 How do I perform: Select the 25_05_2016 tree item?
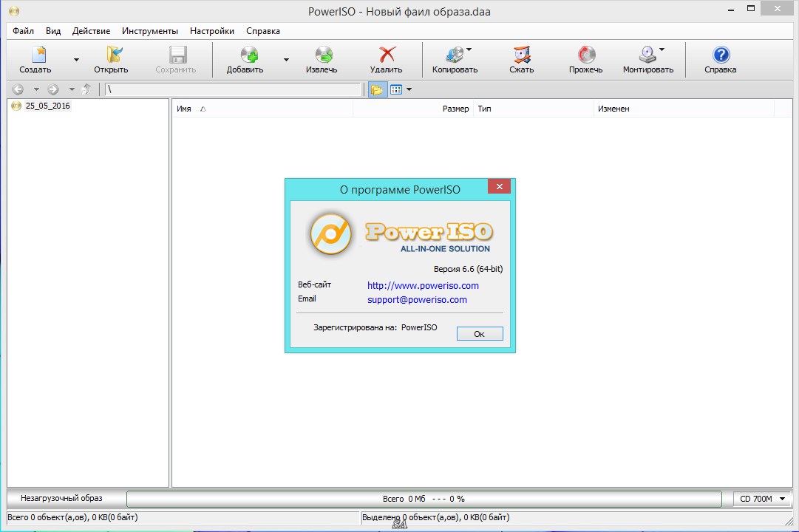(48, 106)
